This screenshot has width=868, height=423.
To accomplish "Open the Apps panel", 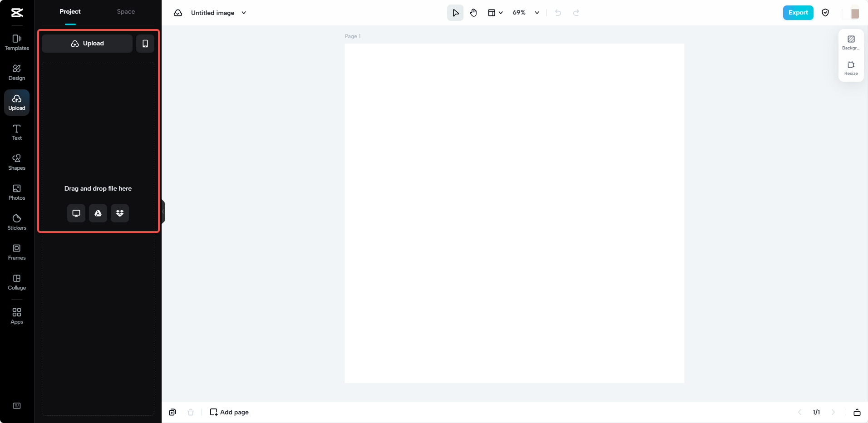I will click(x=17, y=315).
